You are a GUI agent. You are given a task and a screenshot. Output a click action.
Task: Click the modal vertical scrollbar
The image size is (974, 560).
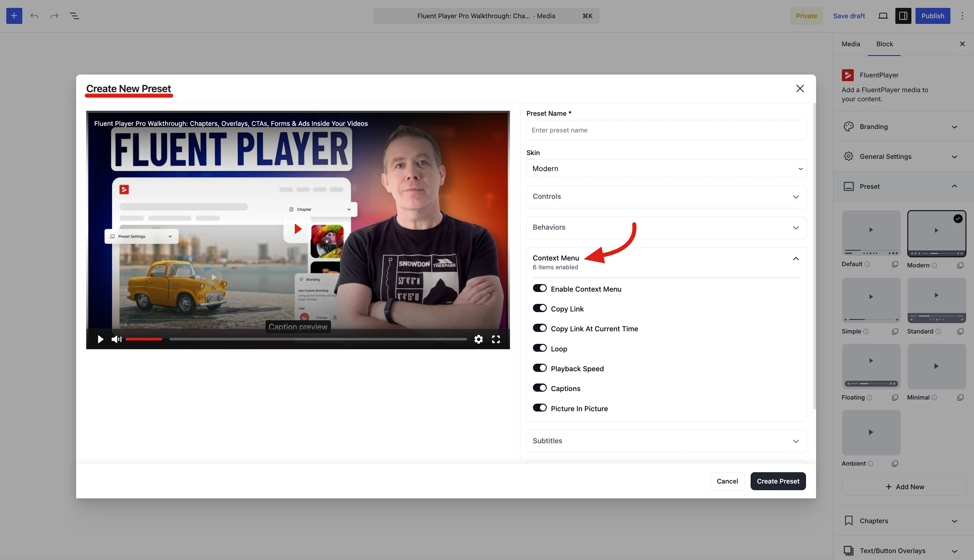tap(814, 256)
